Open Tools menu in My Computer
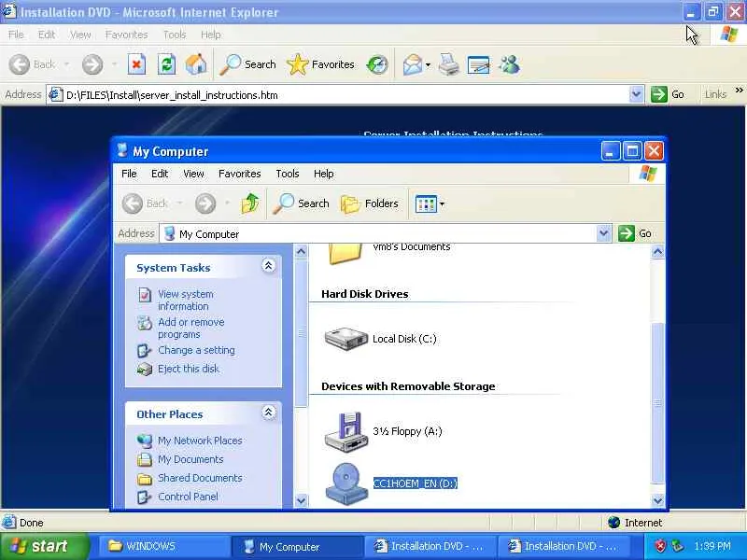The image size is (747, 560). click(288, 174)
